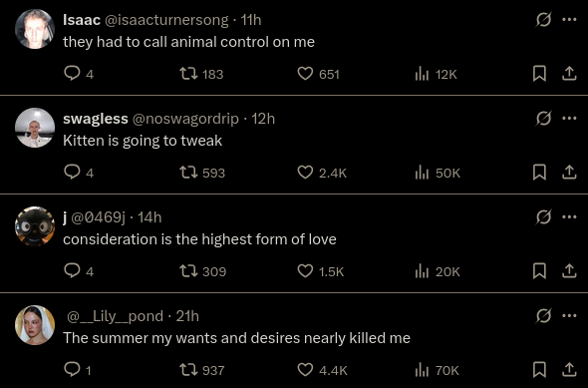
Task: Click Grok icon on j's tweet
Action: coord(543,216)
